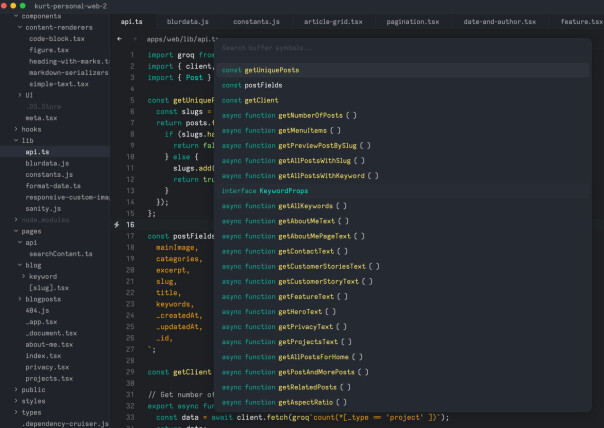Jump to getRelatedPosts function
This screenshot has width=604, height=428.
[403, 387]
